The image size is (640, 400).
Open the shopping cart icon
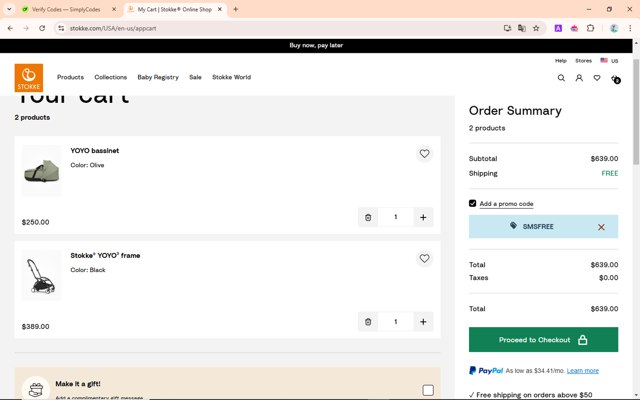[616, 78]
